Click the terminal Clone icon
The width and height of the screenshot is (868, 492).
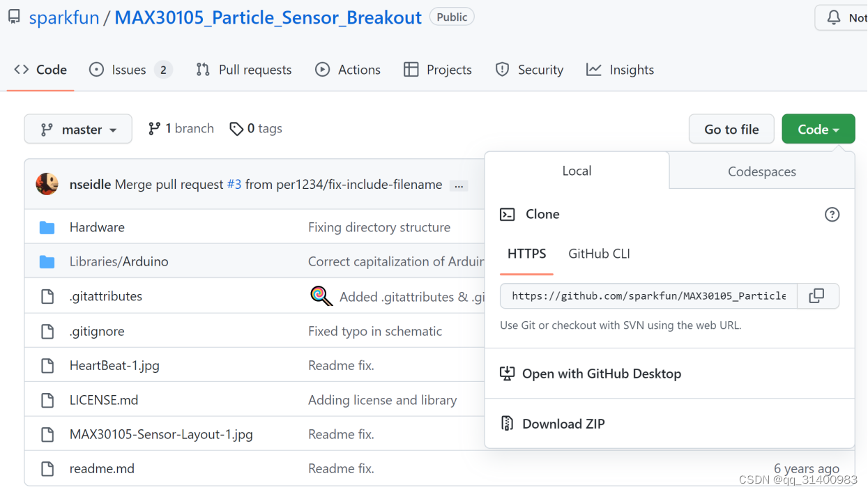[508, 215]
